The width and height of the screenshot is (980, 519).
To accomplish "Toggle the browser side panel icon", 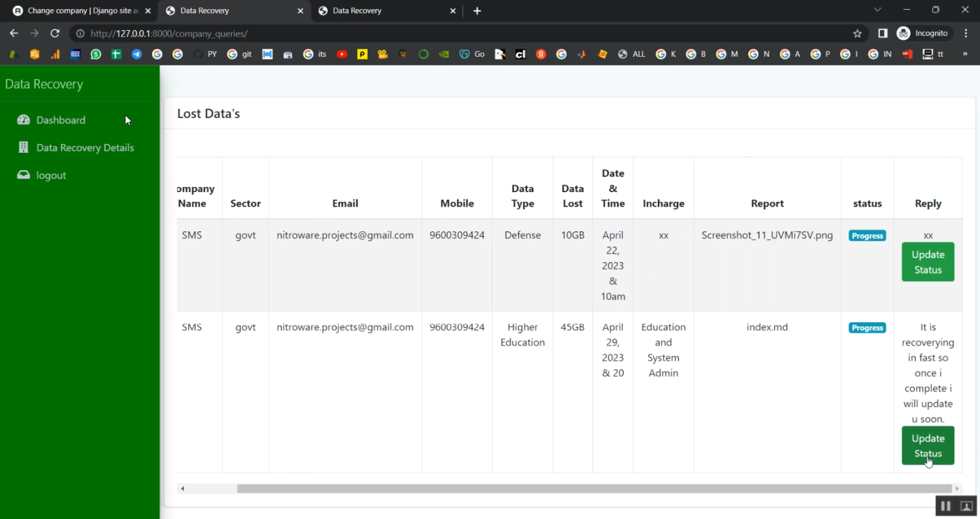I will (x=883, y=33).
